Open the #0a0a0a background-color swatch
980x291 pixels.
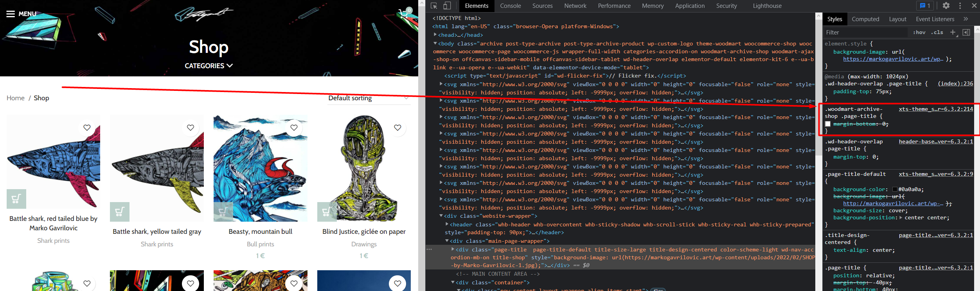pyautogui.click(x=895, y=190)
